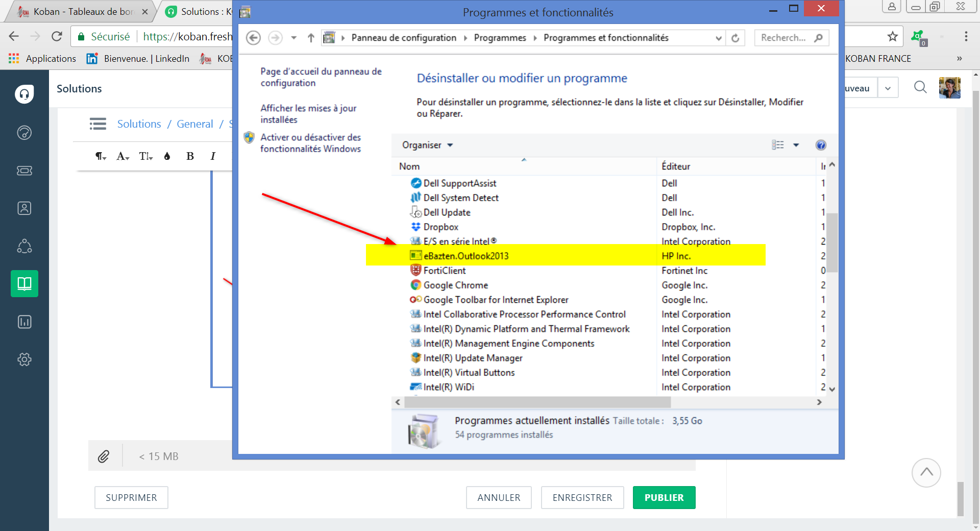Screen dimensions: 980x531
Task: Open the dropdown arrow next to Nouveau button
Action: (888, 88)
